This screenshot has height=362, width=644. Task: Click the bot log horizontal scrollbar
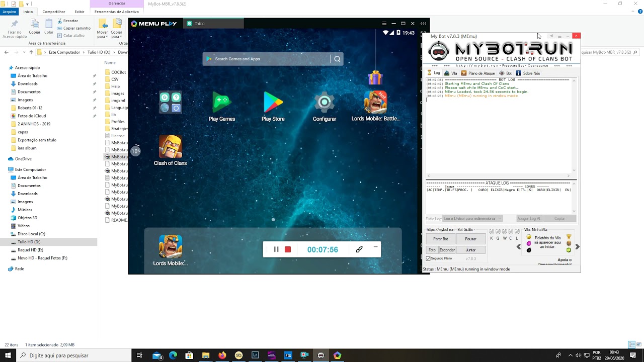coord(499,176)
